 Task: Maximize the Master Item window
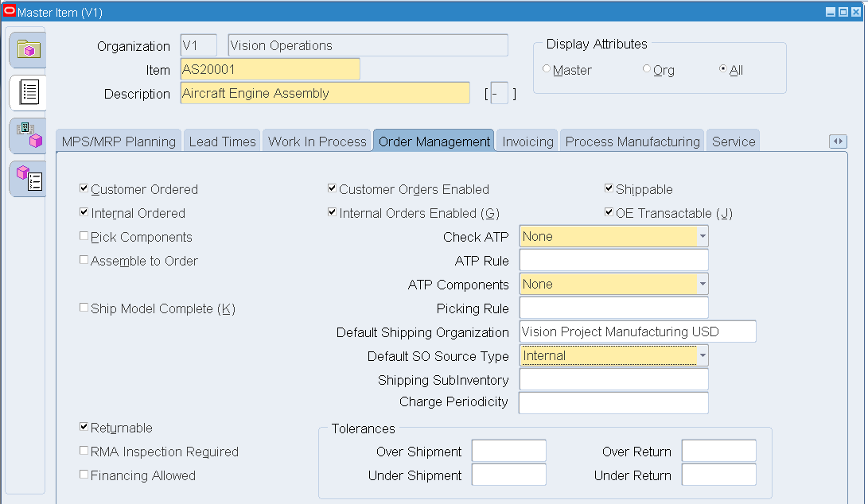(x=843, y=12)
